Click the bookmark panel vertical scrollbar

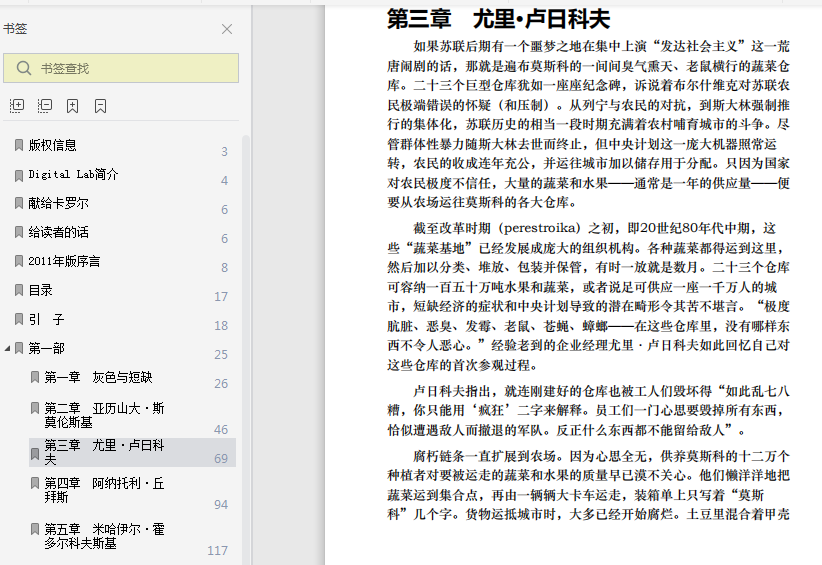coord(245,350)
